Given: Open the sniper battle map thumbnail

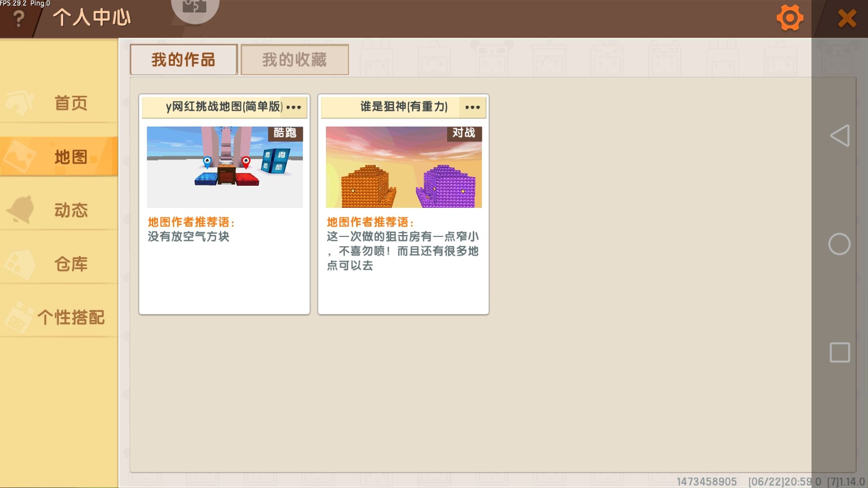Looking at the screenshot, I should pos(404,167).
